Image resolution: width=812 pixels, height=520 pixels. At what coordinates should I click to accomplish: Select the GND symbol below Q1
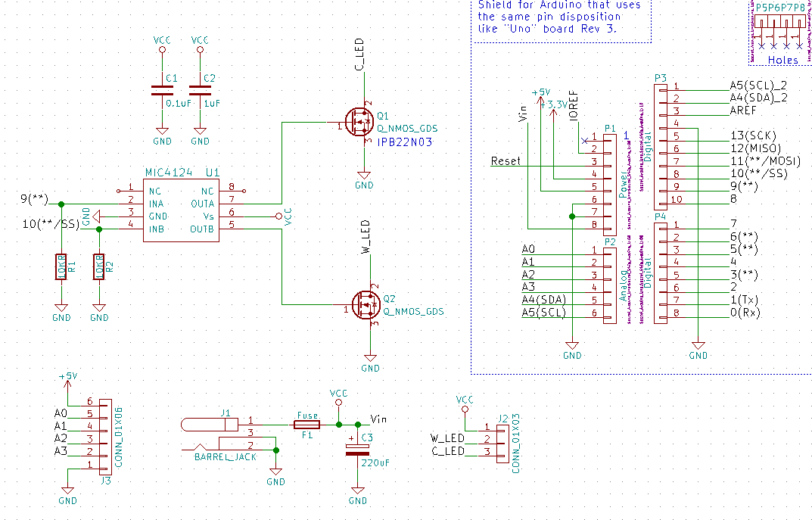pos(364,181)
